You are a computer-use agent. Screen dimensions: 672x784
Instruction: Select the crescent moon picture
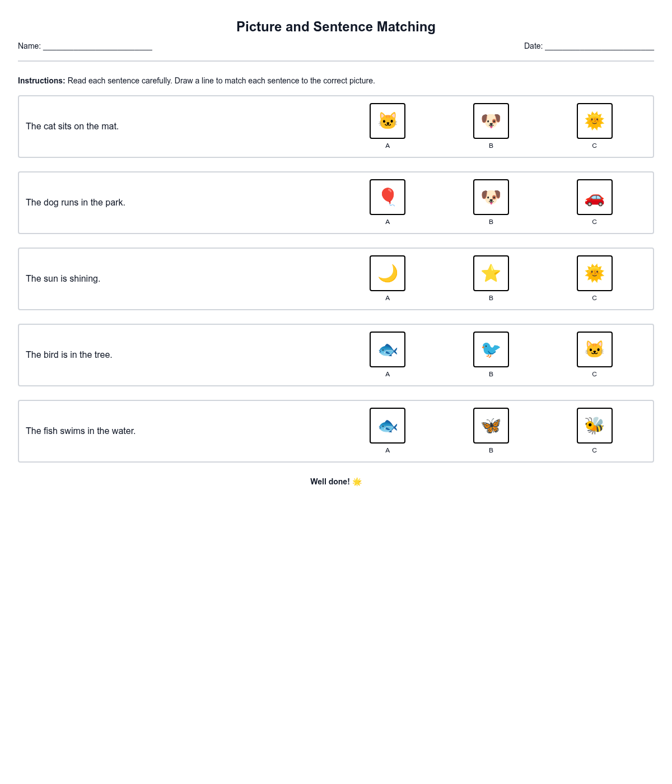coord(388,273)
